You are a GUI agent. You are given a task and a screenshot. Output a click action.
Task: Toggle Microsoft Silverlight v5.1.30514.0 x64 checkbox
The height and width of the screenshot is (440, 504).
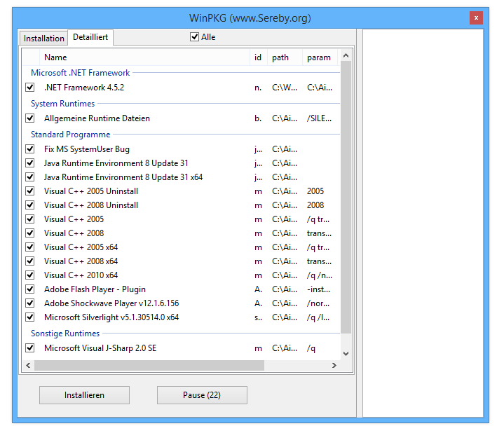(30, 317)
